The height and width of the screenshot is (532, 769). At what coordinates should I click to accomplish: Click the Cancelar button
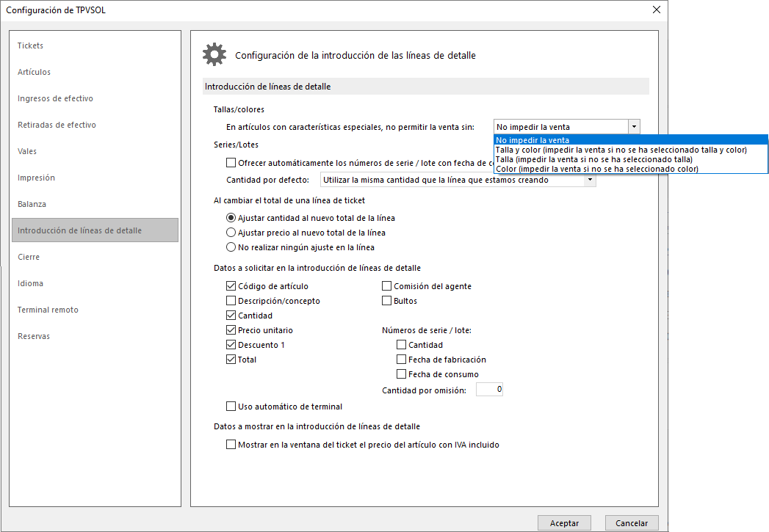click(x=632, y=523)
